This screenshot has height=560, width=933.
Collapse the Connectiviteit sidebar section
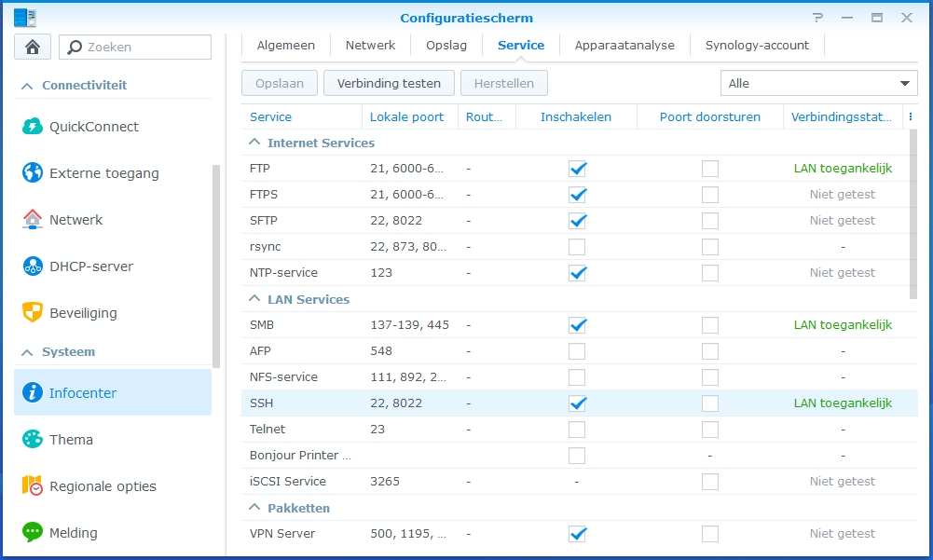[26, 86]
